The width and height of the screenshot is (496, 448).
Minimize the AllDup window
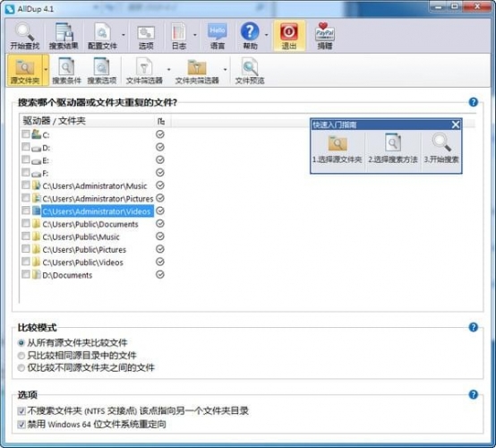tap(439, 6)
